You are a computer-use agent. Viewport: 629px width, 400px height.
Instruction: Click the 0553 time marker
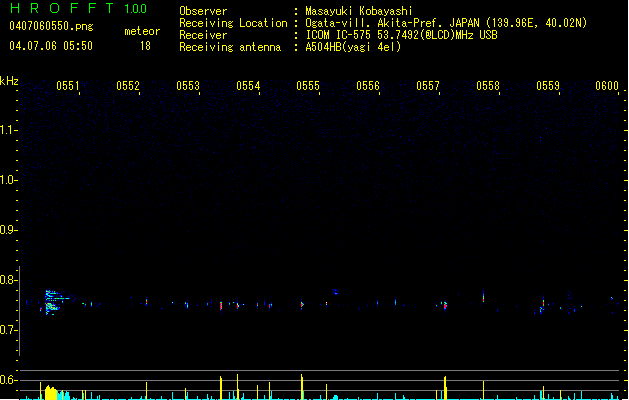(188, 86)
